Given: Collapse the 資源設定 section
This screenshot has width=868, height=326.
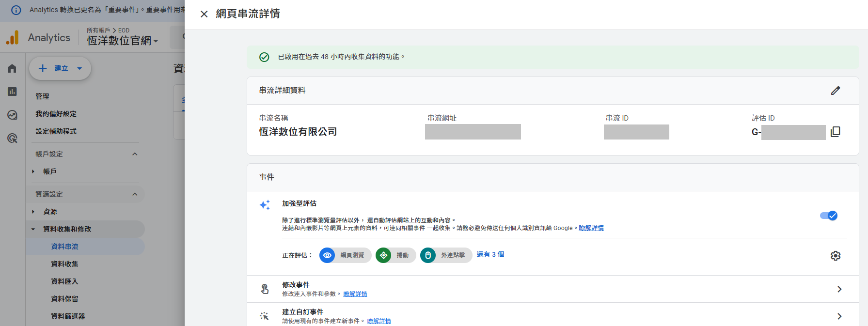Looking at the screenshot, I should click(x=135, y=194).
